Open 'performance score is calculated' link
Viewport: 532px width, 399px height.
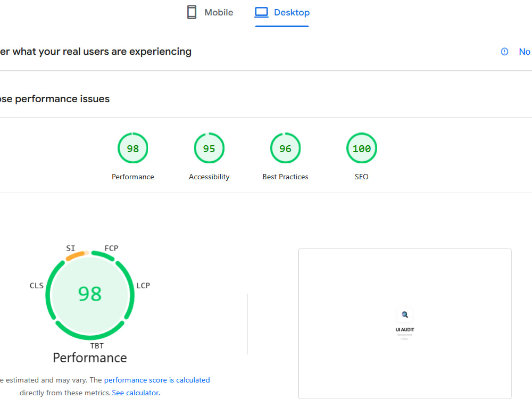[157, 380]
